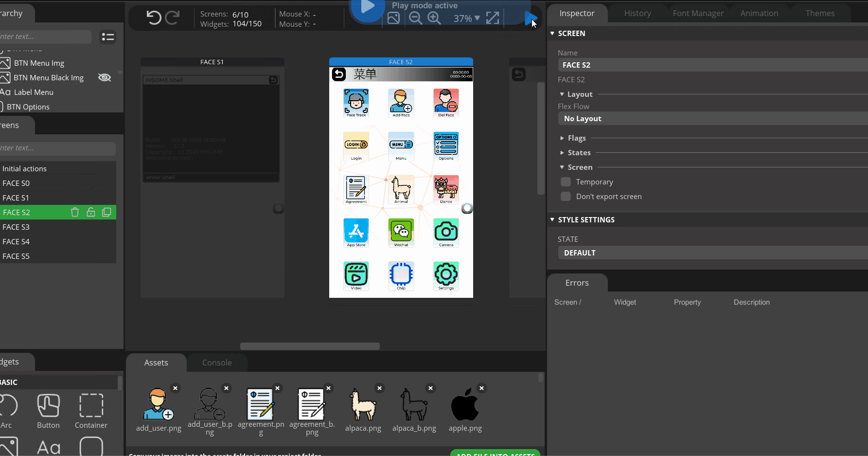Toggle visibility of BTN Menu Black Img

(104, 77)
